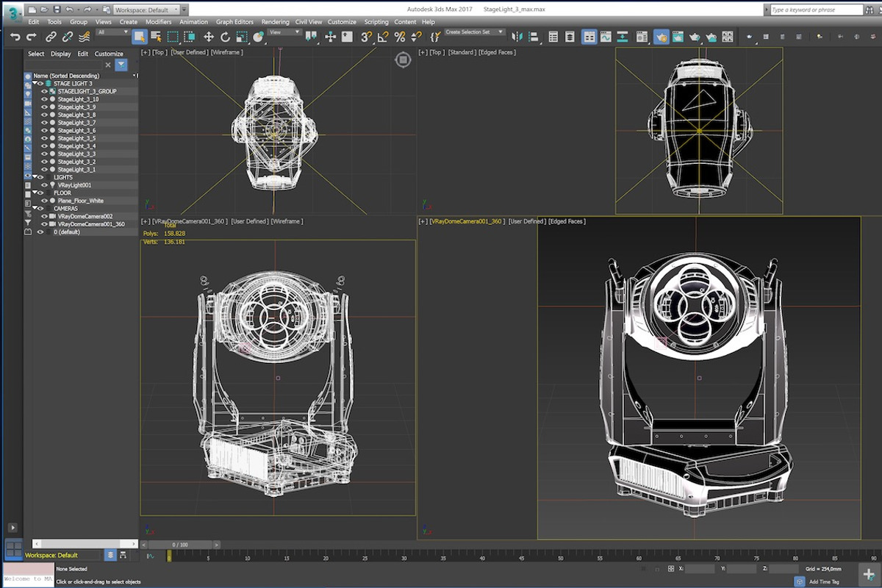Collapse the CAMERAS layer
The height and width of the screenshot is (588, 882).
(35, 209)
